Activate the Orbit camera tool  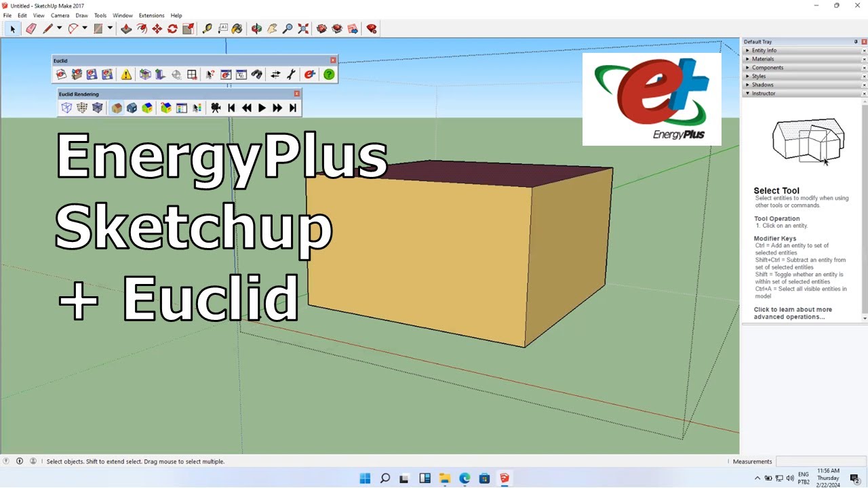256,28
